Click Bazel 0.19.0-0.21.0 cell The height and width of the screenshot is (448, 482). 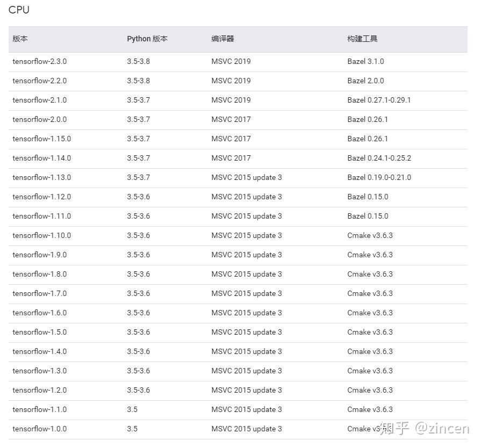click(379, 178)
